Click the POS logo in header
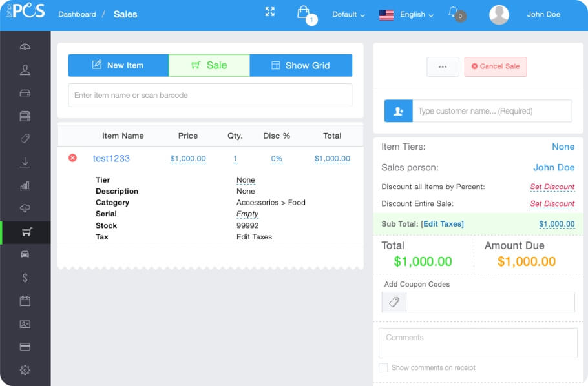This screenshot has width=588, height=386. coord(25,11)
